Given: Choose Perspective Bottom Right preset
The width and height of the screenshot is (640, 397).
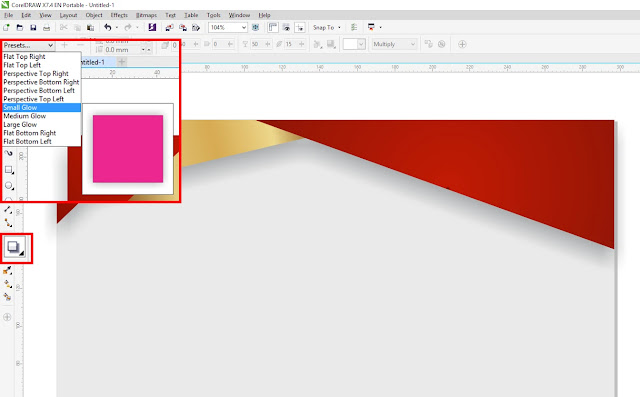Looking at the screenshot, I should (x=41, y=82).
